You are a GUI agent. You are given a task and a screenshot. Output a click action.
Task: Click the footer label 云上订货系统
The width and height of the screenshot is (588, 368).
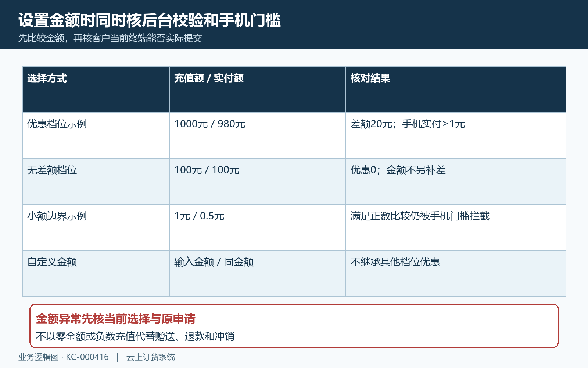click(x=151, y=357)
